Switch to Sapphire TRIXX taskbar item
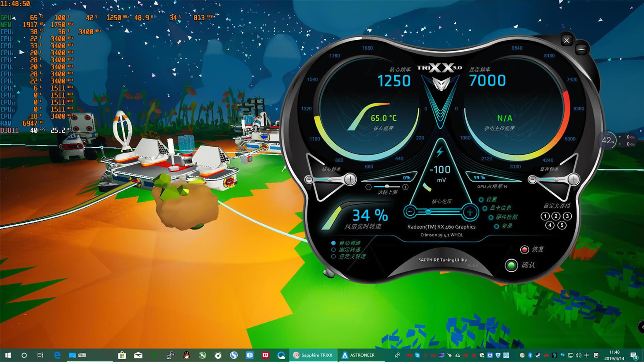Viewport: 644px width, 362px height. (x=313, y=355)
